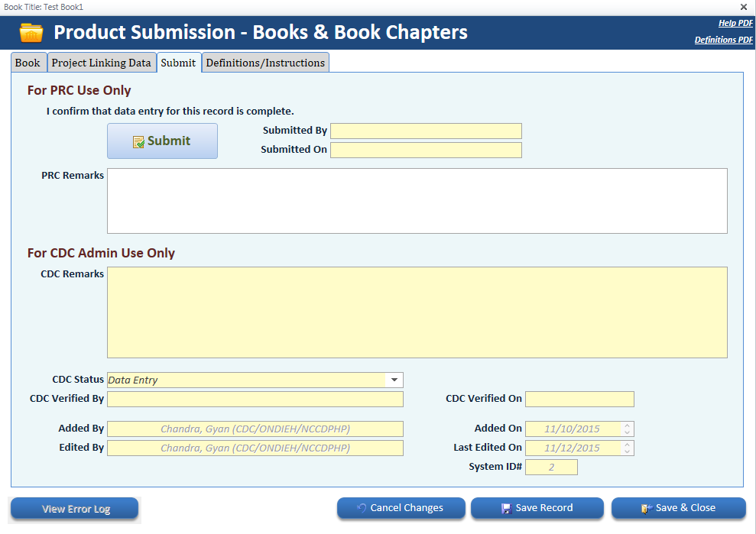Viewport: 756px width, 534px height.
Task: Click in the PRC Remarks text box
Action: [x=417, y=200]
